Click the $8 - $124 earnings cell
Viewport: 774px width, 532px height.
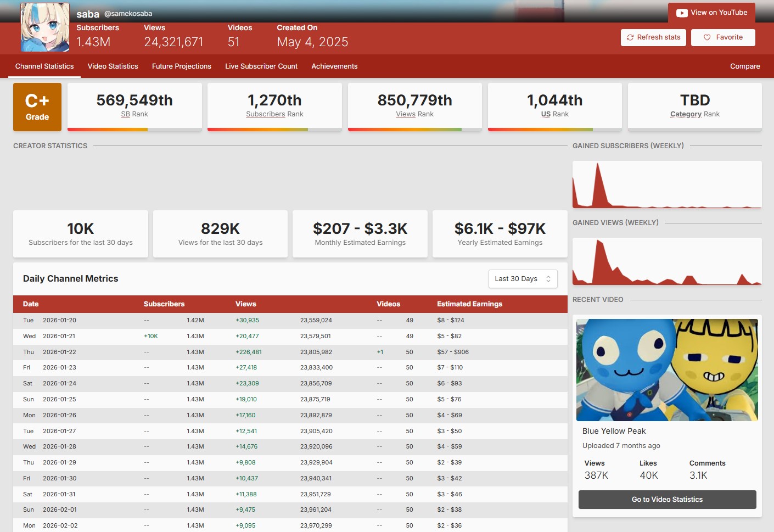pos(451,321)
